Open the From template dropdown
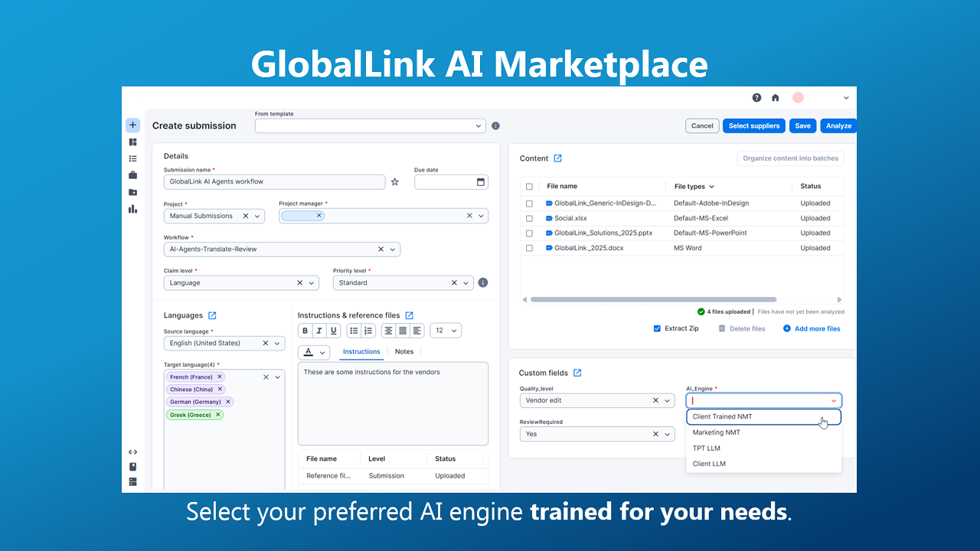The image size is (980, 551). [x=371, y=126]
